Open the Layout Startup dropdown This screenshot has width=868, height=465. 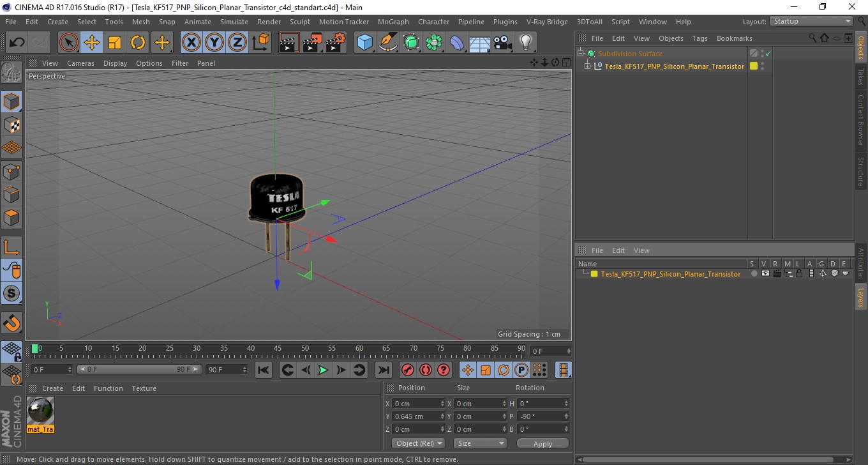tap(811, 21)
